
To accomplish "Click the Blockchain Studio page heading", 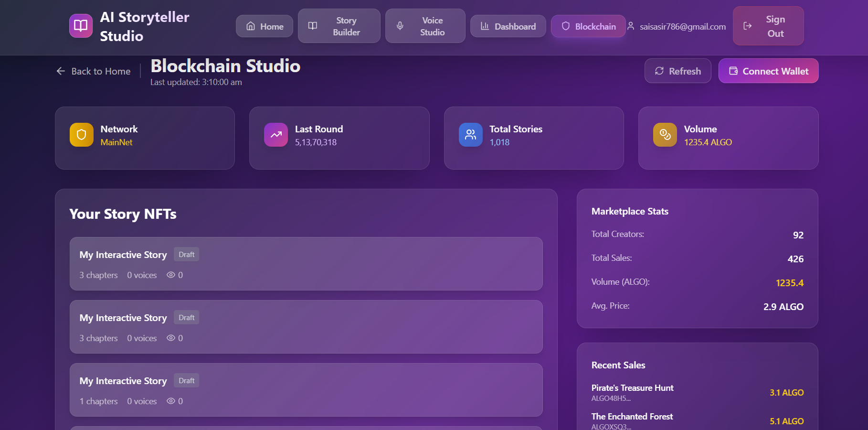I will [x=225, y=66].
